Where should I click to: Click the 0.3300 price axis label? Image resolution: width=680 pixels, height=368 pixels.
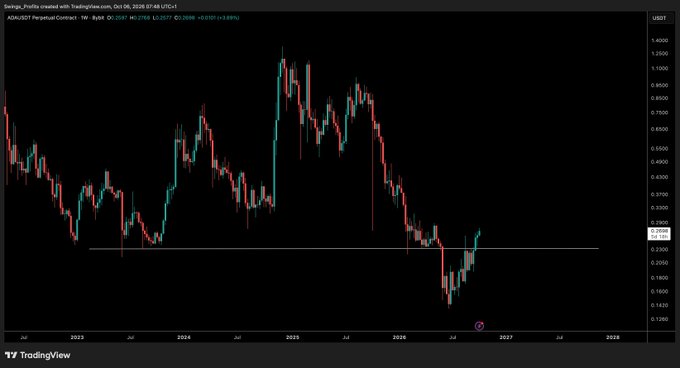click(660, 208)
